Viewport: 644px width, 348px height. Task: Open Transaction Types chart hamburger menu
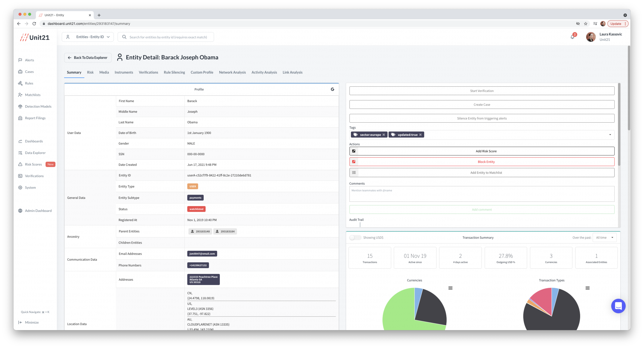587,288
